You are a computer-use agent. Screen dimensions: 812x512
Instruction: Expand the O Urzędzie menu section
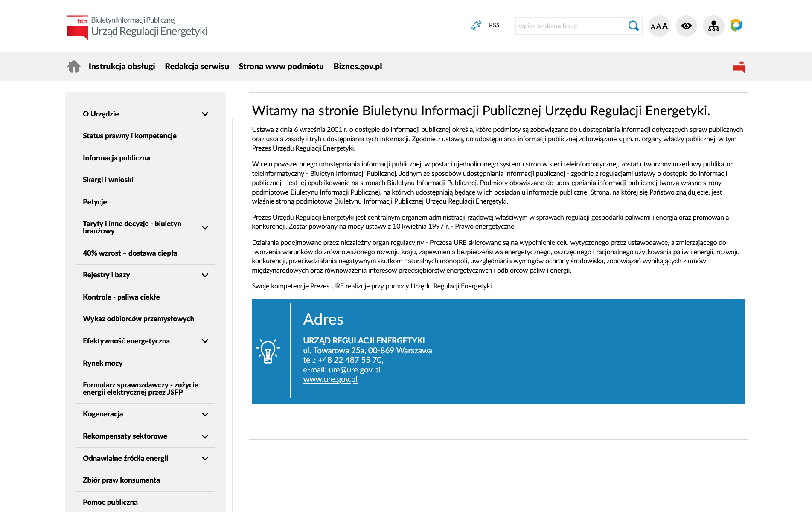click(205, 114)
